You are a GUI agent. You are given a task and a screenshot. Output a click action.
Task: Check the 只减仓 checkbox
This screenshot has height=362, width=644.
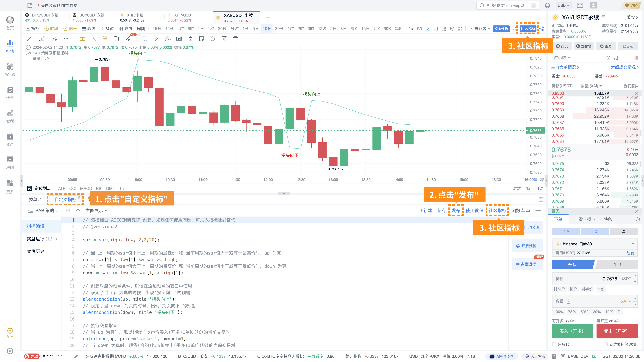pos(554,344)
